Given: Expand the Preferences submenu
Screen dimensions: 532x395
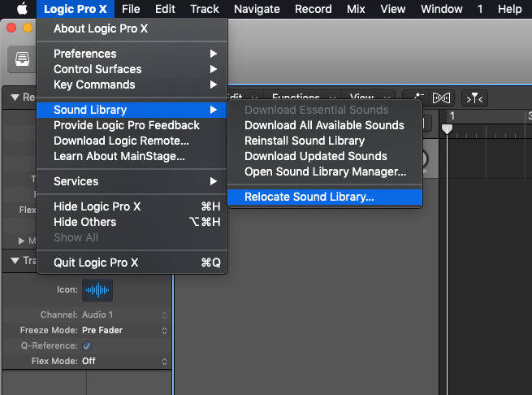Looking at the screenshot, I should [132, 54].
